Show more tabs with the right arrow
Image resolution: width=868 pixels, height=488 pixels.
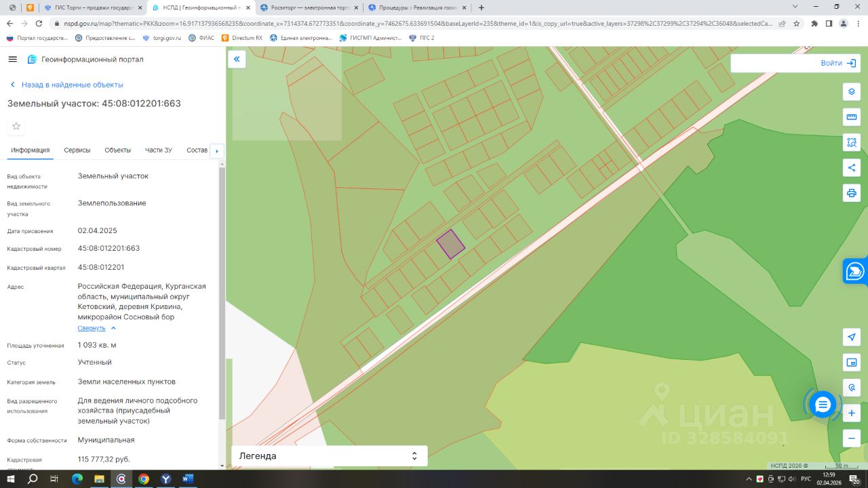pyautogui.click(x=217, y=150)
